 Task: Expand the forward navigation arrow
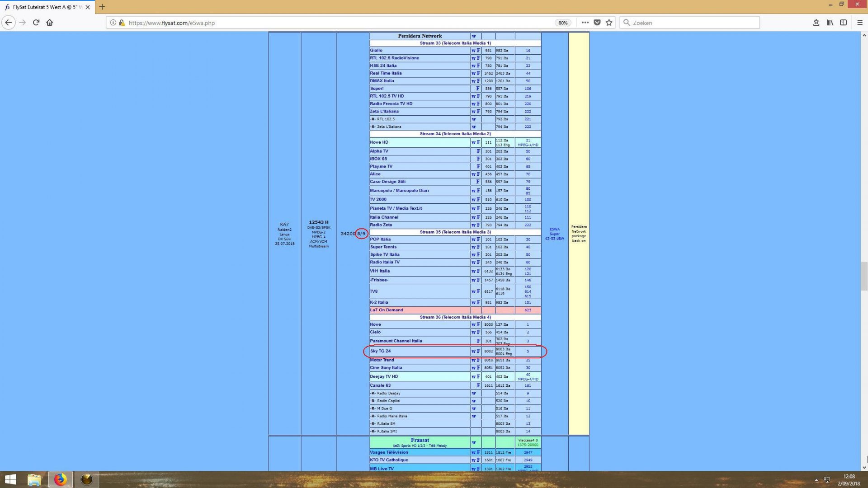22,23
